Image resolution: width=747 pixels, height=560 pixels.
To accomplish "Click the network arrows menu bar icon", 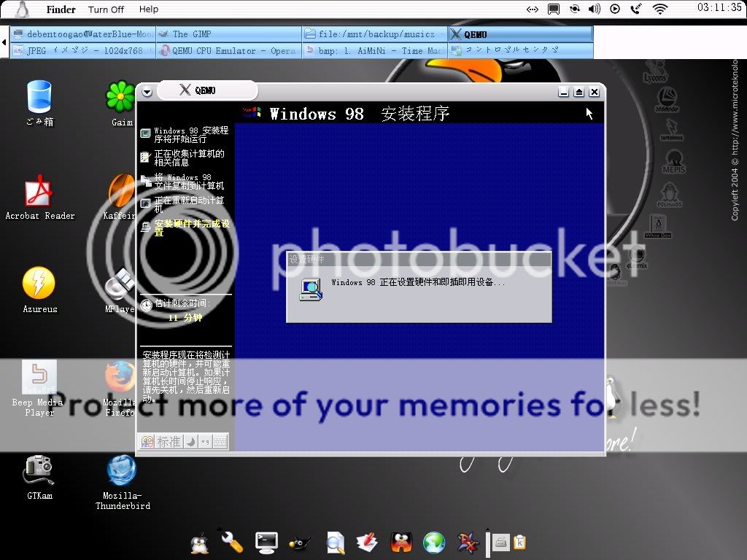I will [x=532, y=9].
